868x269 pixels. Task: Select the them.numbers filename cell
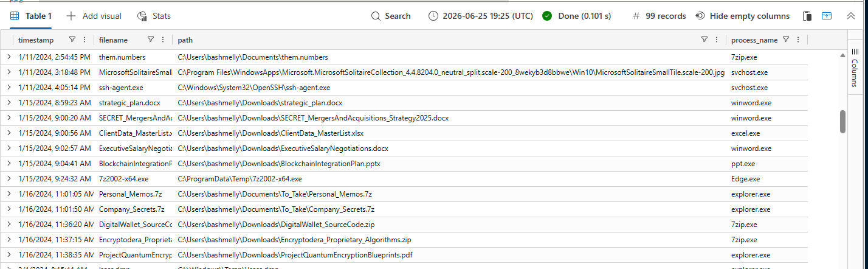click(x=122, y=57)
